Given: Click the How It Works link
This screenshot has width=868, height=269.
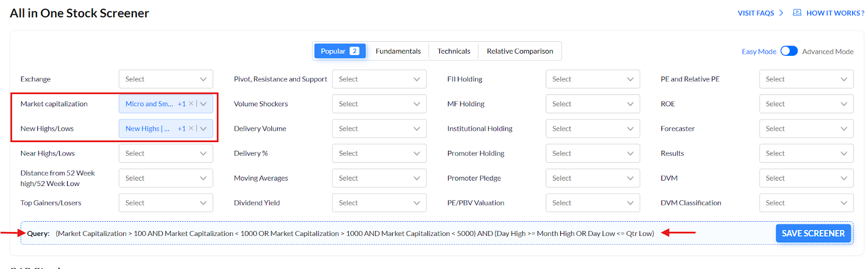Looking at the screenshot, I should click(835, 13).
